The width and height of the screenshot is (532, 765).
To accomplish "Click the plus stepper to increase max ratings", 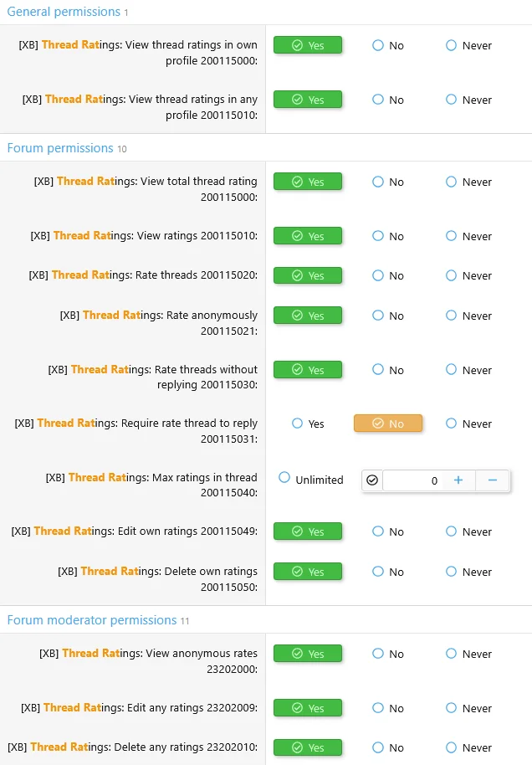I will click(458, 480).
